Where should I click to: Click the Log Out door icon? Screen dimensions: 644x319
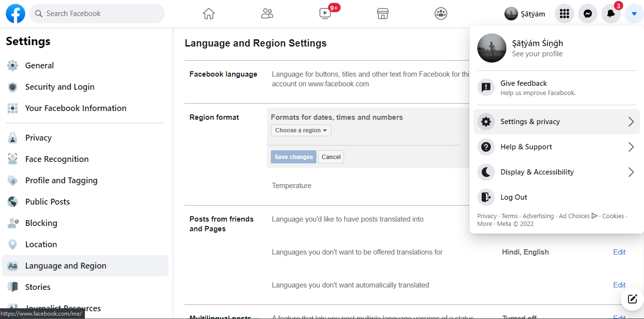[486, 197]
